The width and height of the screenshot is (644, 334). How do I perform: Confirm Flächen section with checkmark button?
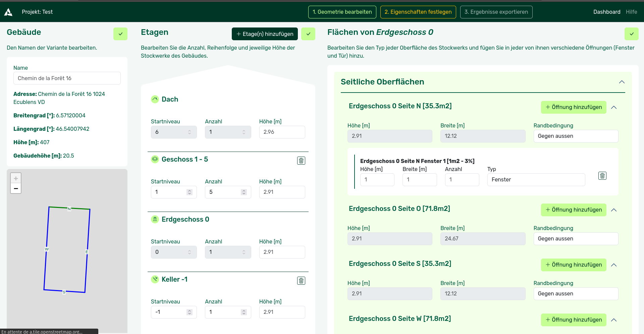click(x=632, y=34)
